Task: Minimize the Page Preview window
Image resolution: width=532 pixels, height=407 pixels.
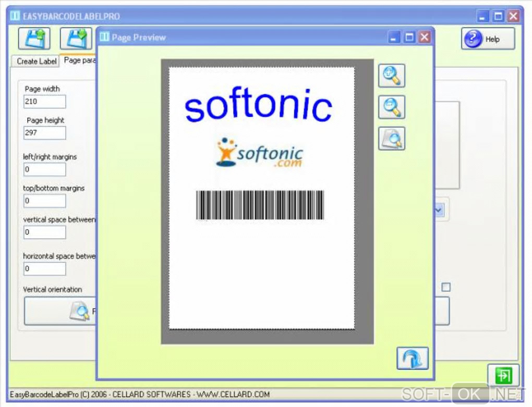Action: (394, 38)
